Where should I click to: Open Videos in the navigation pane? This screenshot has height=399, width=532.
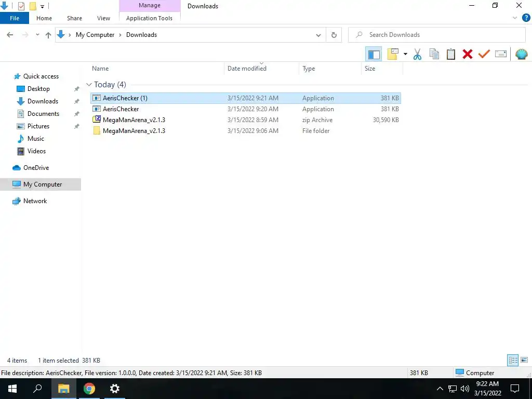pos(36,151)
